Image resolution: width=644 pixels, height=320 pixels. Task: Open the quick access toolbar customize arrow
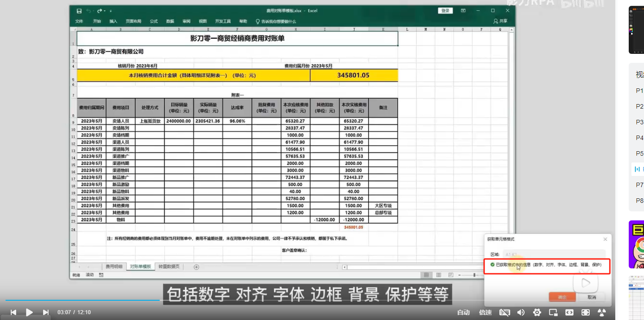(110, 11)
